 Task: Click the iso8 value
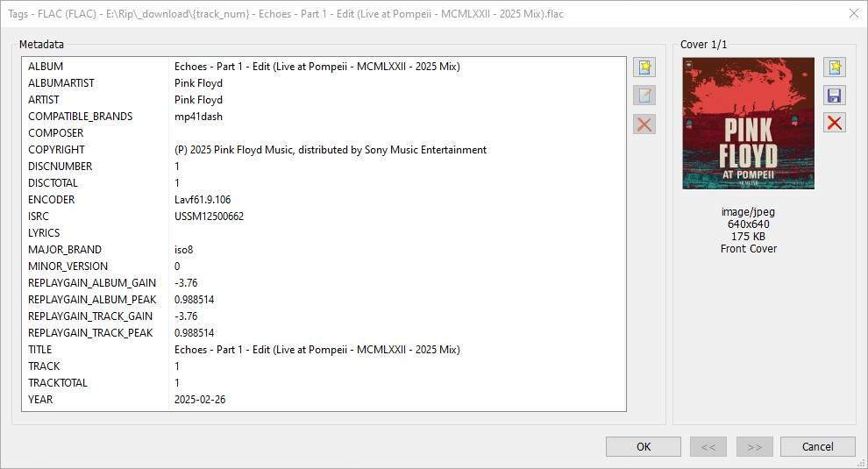point(184,250)
